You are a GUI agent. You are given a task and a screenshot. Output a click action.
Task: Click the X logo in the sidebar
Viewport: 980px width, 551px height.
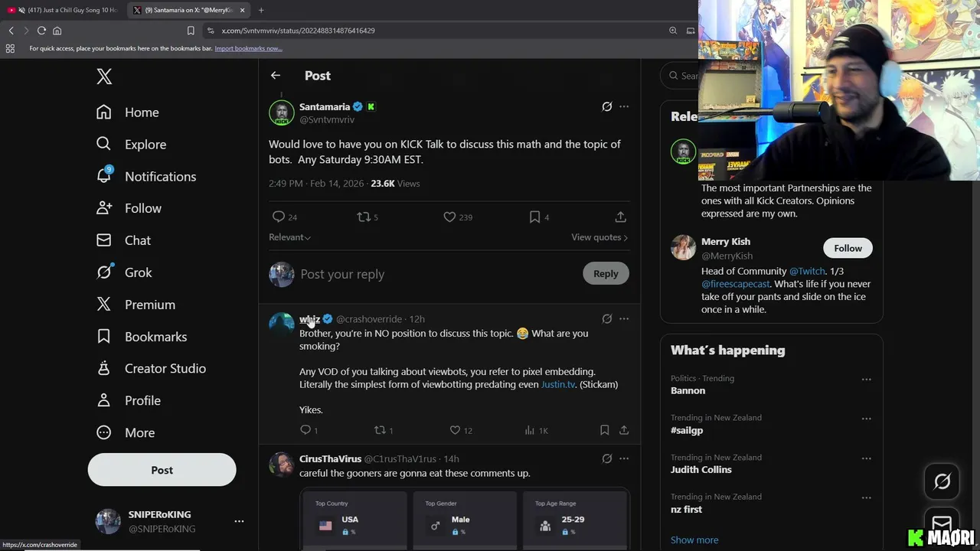(104, 77)
